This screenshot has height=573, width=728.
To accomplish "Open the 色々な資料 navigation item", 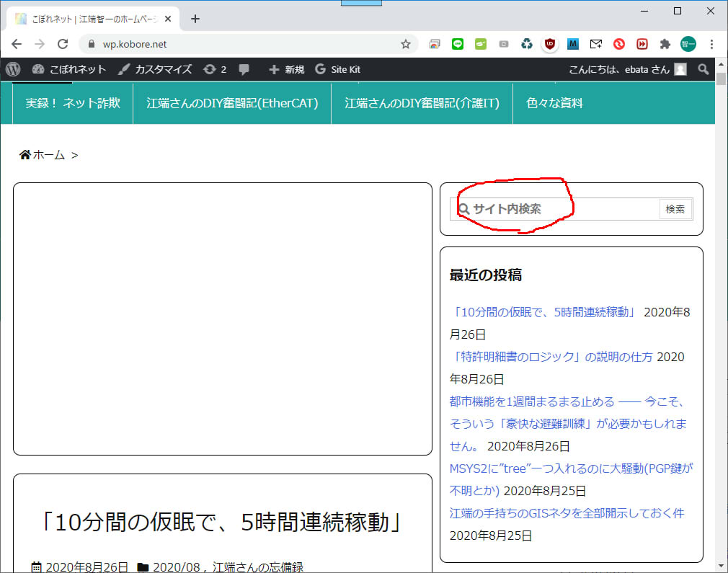I will point(554,103).
